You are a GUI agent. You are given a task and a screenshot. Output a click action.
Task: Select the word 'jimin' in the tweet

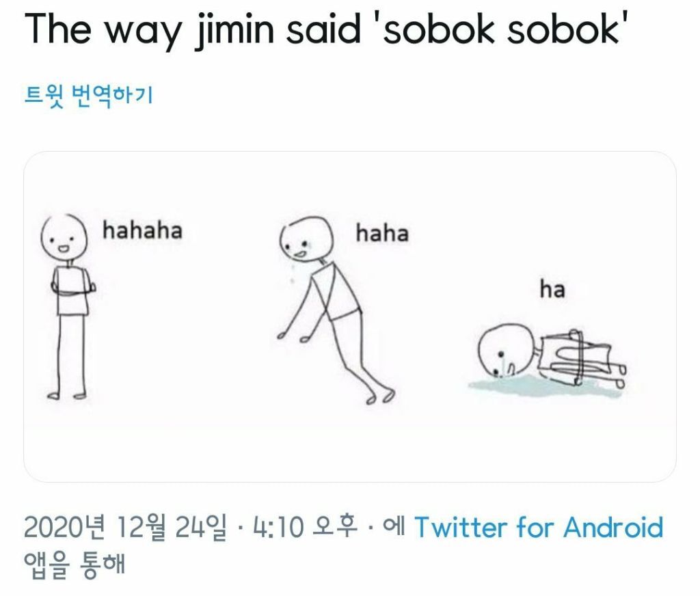point(234,29)
